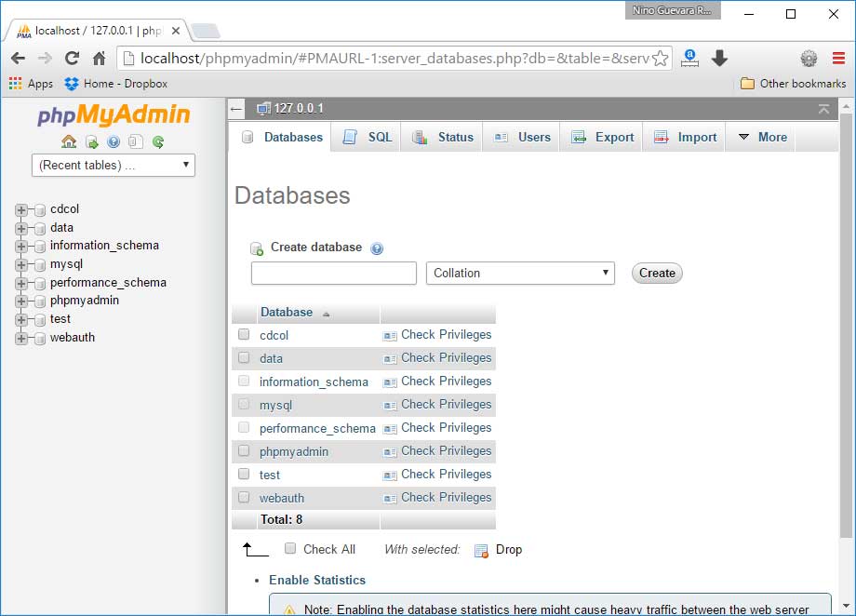Tick the performance_schema database checkbox
The width and height of the screenshot is (856, 616).
244,427
